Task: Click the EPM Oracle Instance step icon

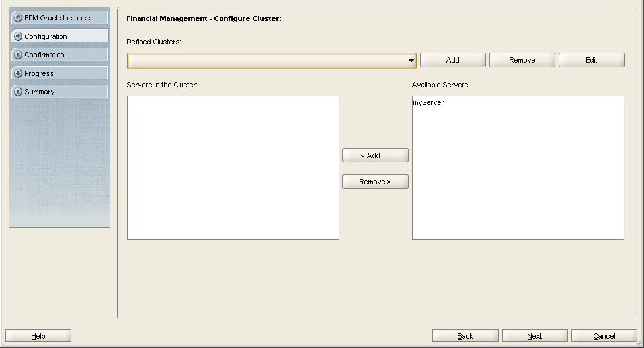Action: (x=18, y=18)
